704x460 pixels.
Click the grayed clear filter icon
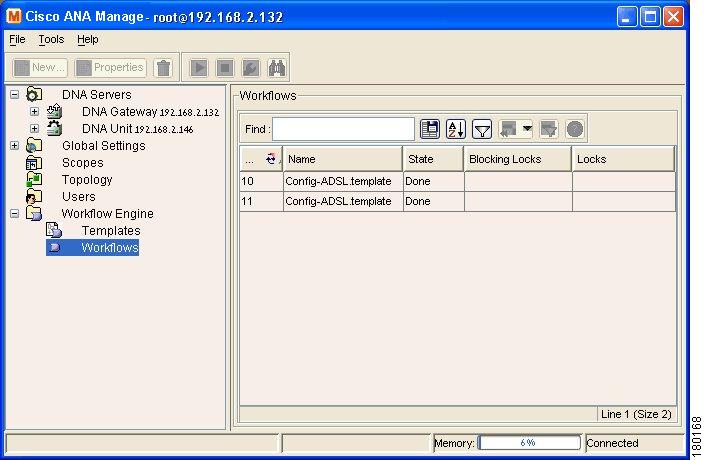click(x=549, y=129)
